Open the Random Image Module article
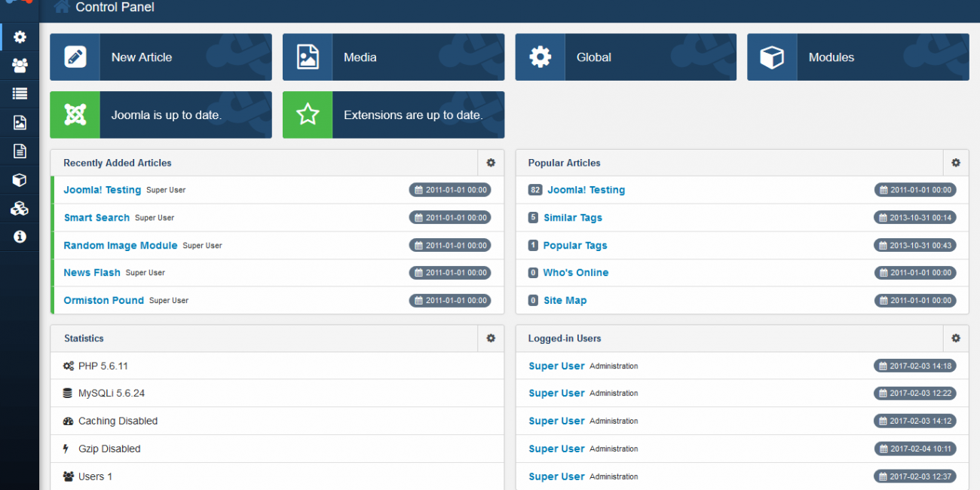Image resolution: width=980 pixels, height=490 pixels. coord(121,246)
